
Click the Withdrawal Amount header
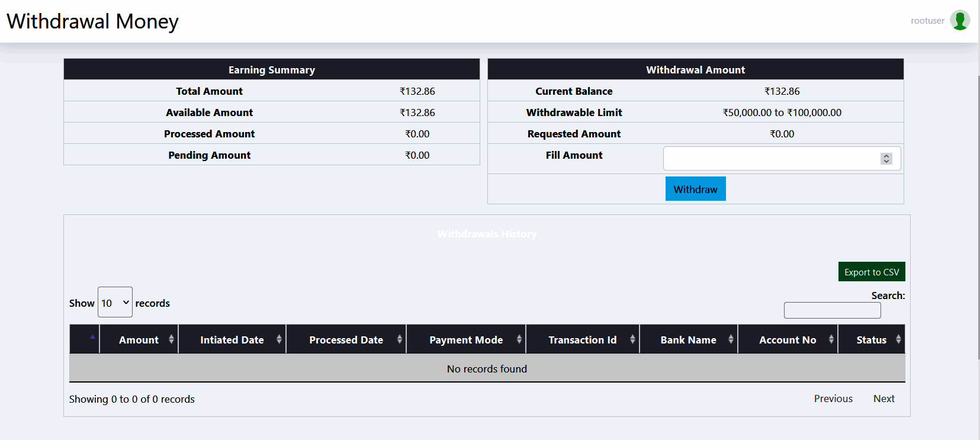pos(695,70)
